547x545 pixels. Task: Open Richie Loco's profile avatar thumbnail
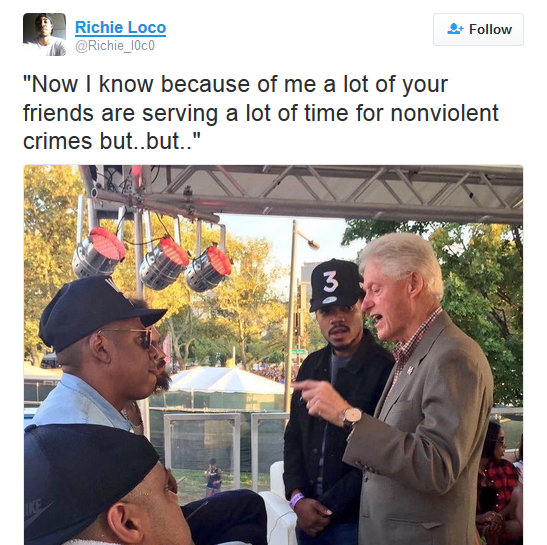(45, 34)
